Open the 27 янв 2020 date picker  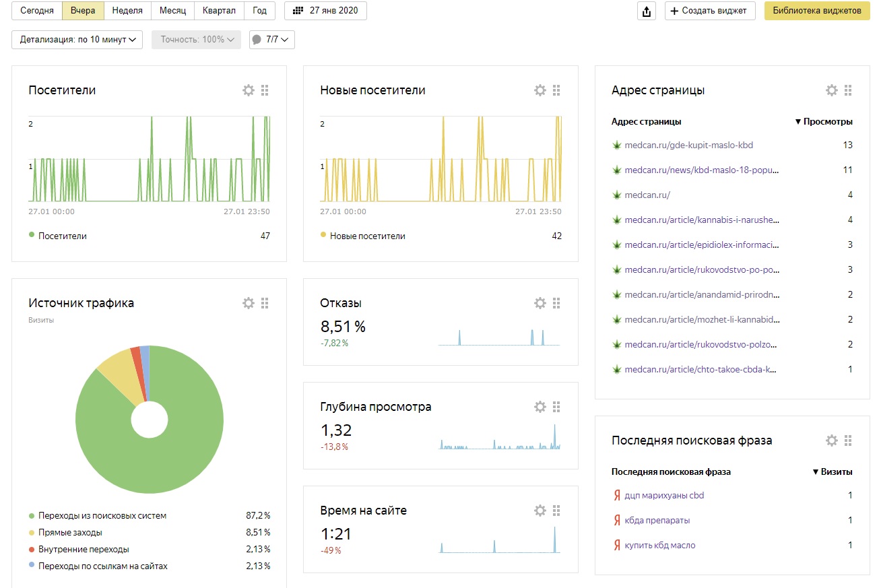[x=326, y=11]
